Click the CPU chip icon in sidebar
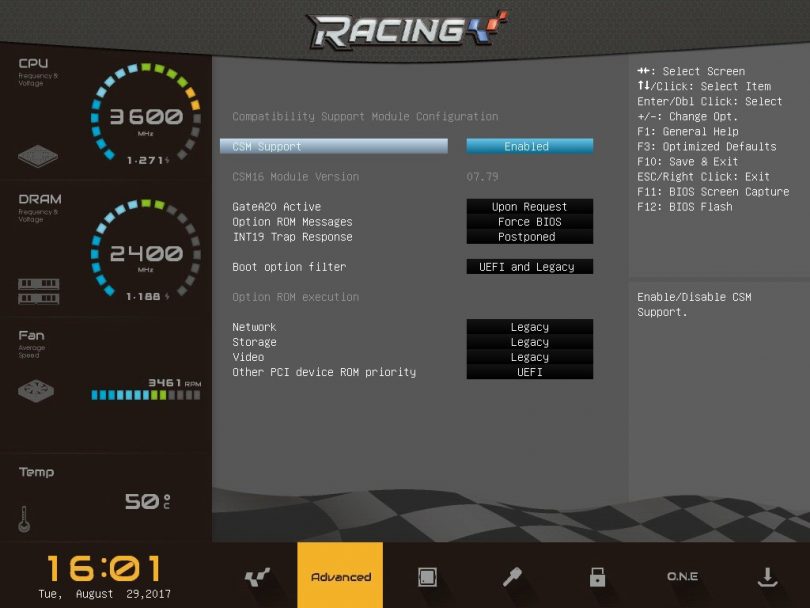810x608 pixels. click(38, 157)
